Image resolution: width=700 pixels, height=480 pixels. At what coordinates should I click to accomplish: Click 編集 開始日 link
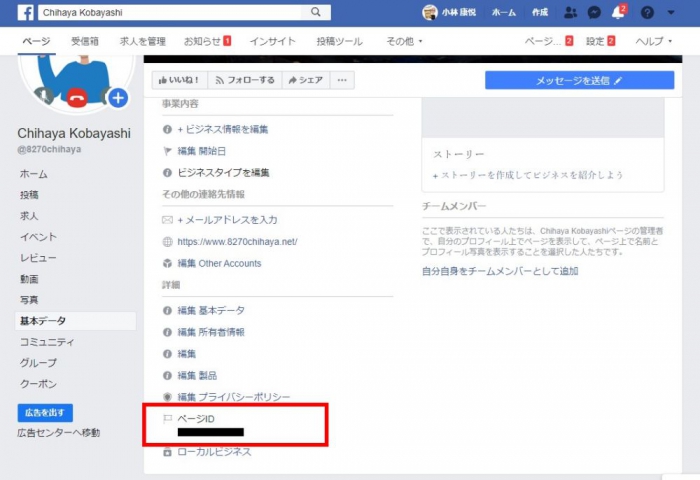202,151
